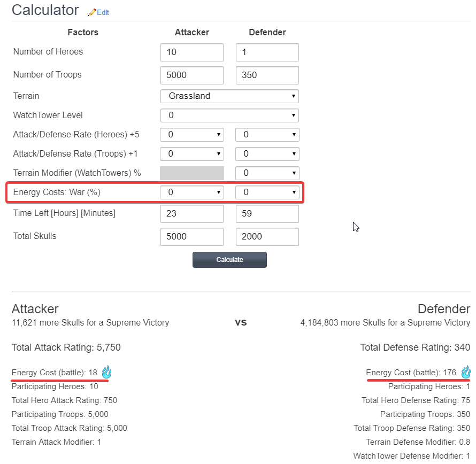476x464 pixels.
Task: Expand the WatchTower Level dropdown
Action: click(229, 115)
